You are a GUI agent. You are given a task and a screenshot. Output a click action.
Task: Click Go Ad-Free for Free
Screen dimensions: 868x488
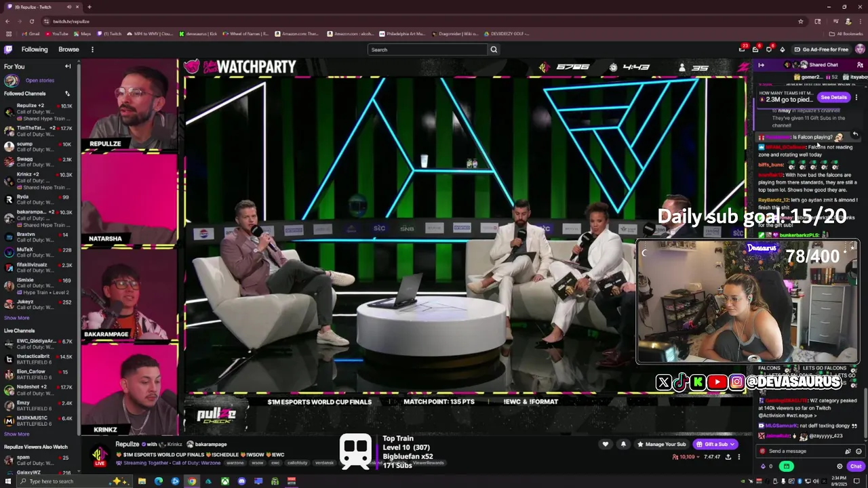(x=821, y=49)
